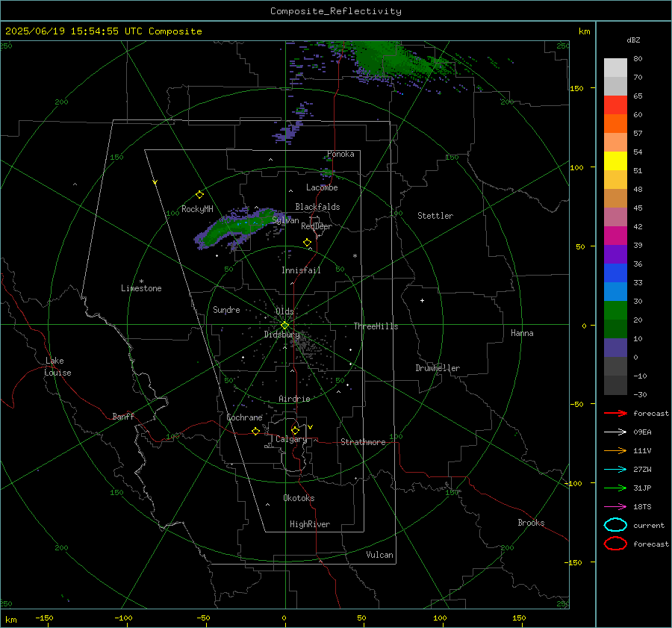Click the dBZ heading above the color scale
The image size is (672, 628).
pos(633,40)
